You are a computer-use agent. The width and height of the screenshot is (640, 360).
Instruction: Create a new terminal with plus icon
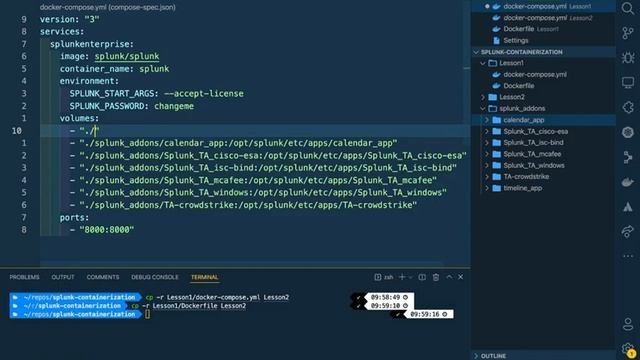[x=402, y=277]
